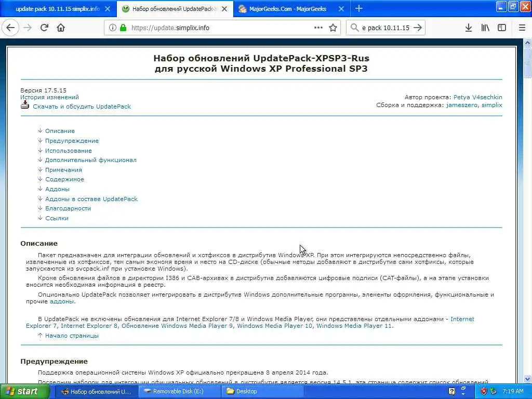Open Internet Explorer 8 addon link
Image resolution: width=532 pixels, height=399 pixels.
[89, 326]
